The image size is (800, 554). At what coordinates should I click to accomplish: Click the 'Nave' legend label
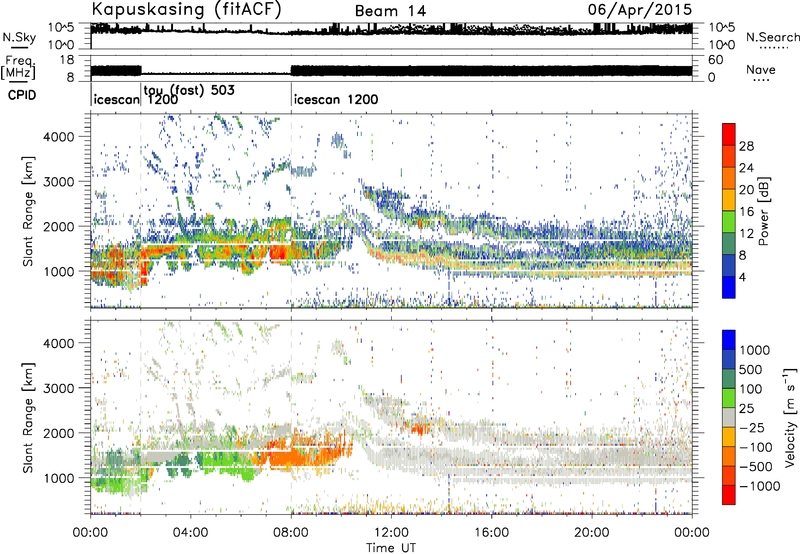tap(761, 69)
